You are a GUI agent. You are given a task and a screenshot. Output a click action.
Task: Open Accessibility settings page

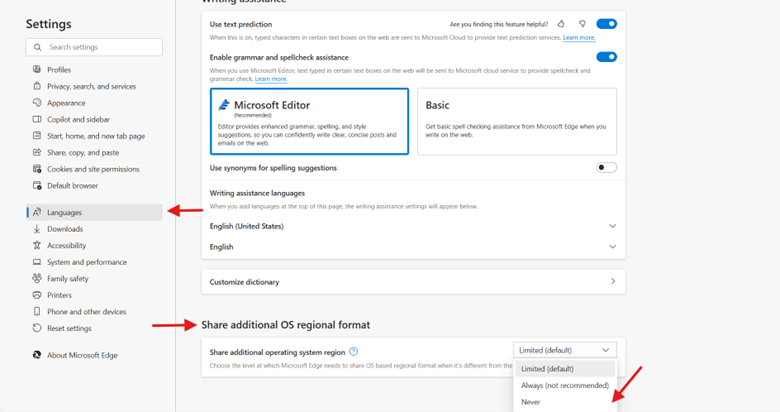click(66, 245)
